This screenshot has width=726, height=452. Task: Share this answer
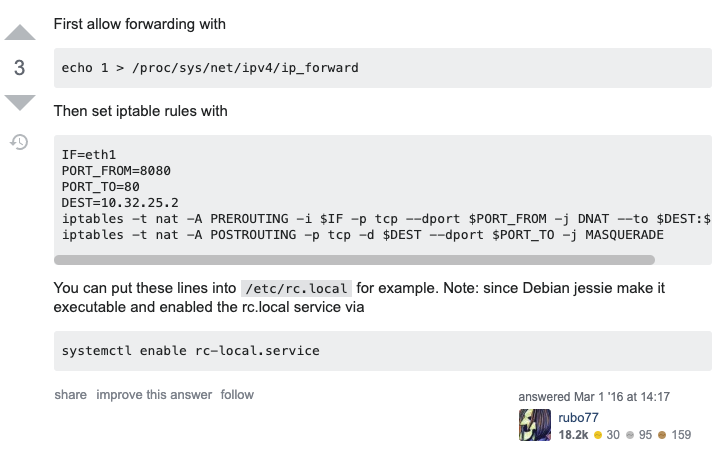point(70,395)
